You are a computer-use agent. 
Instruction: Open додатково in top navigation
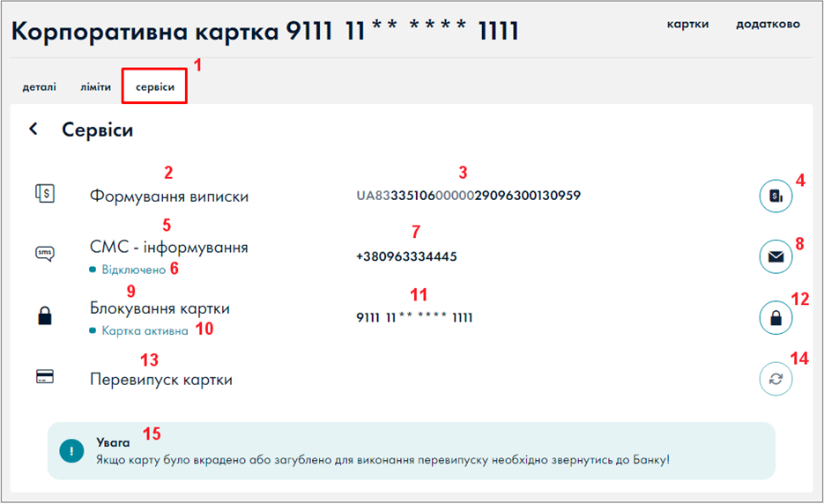point(768,25)
